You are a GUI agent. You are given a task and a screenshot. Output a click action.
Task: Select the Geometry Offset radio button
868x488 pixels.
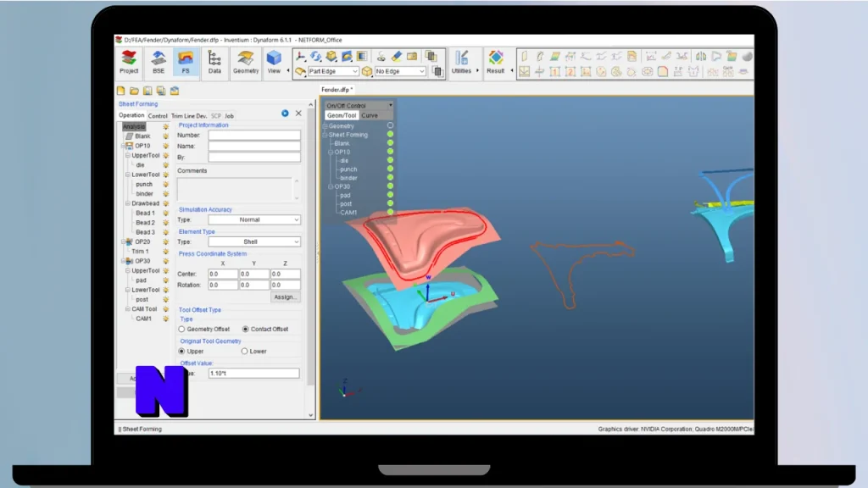coord(181,330)
